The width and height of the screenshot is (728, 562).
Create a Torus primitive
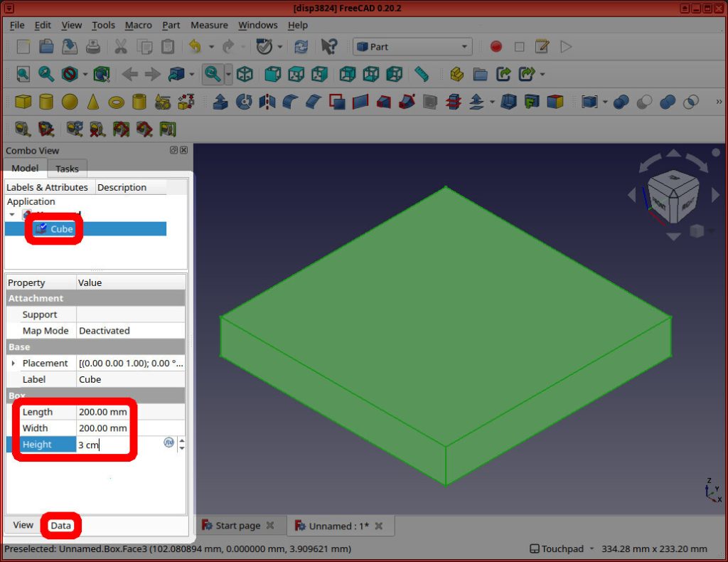pyautogui.click(x=115, y=102)
